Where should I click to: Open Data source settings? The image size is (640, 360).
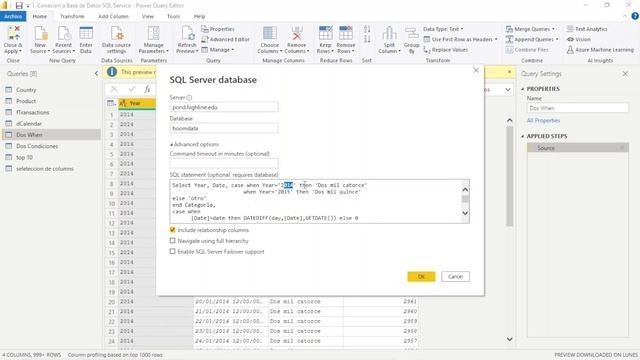116,33
